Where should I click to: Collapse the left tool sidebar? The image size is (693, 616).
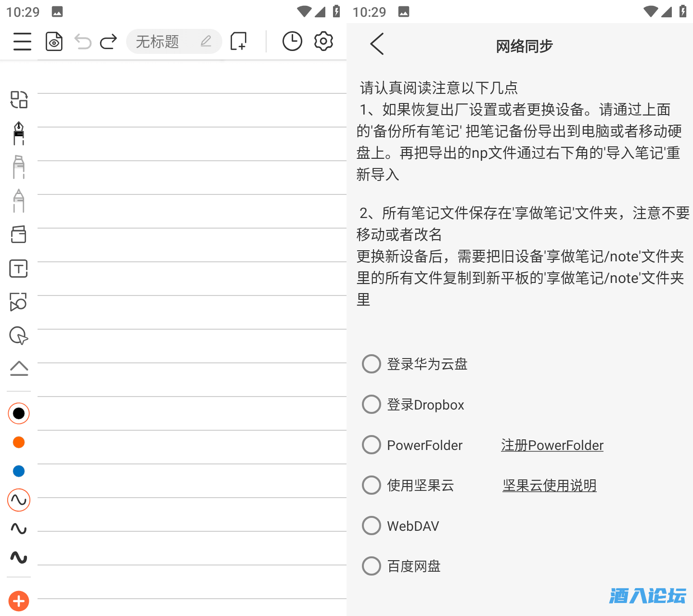click(19, 368)
